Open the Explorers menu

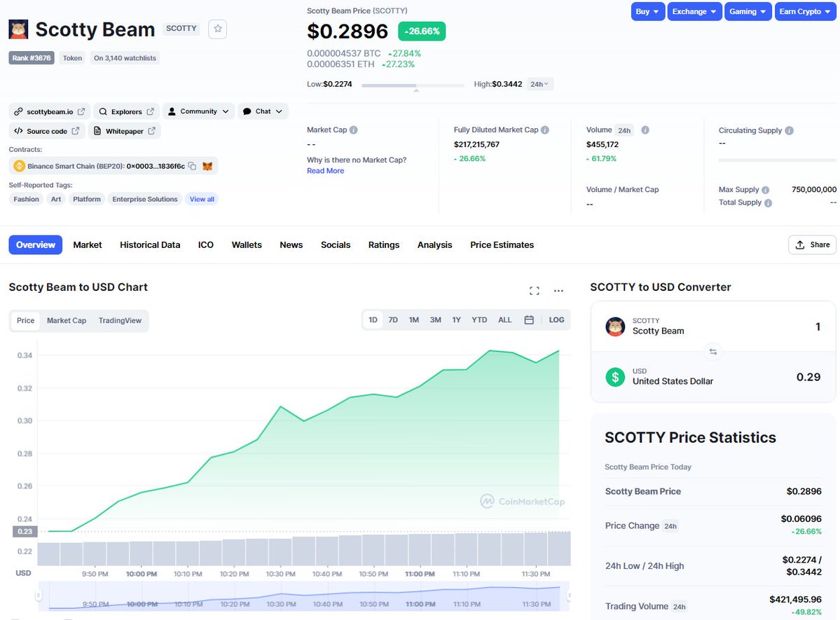click(x=126, y=111)
